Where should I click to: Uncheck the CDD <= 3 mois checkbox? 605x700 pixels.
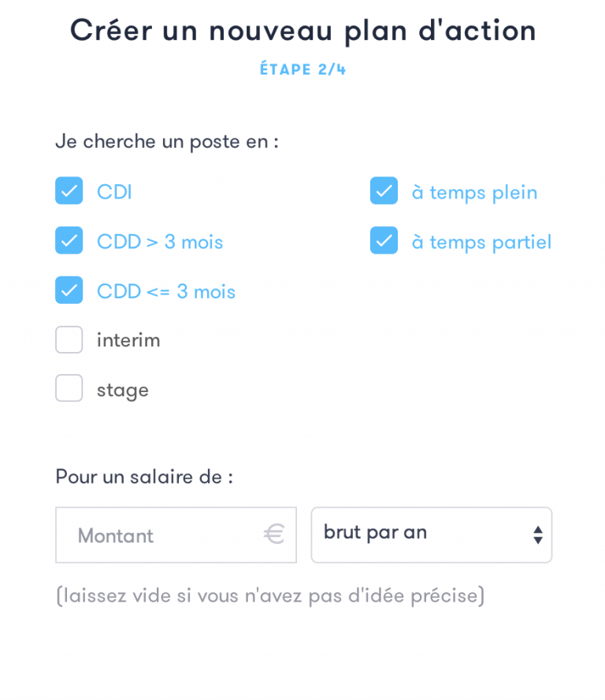point(69,291)
